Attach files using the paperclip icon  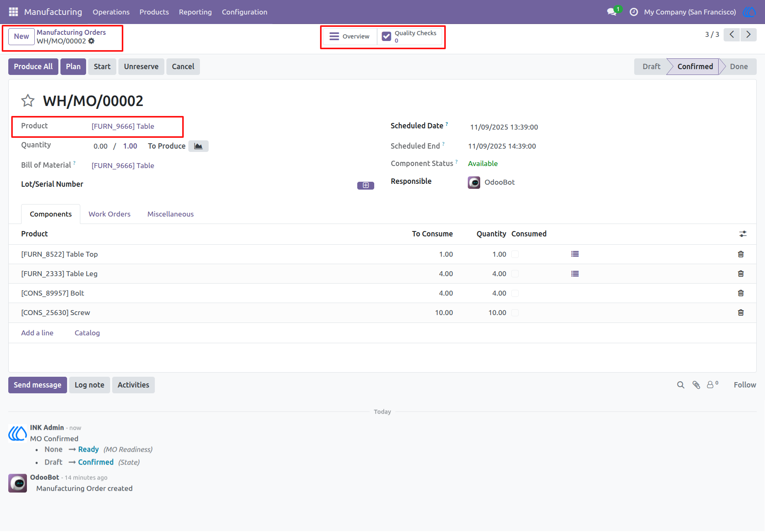pyautogui.click(x=696, y=385)
